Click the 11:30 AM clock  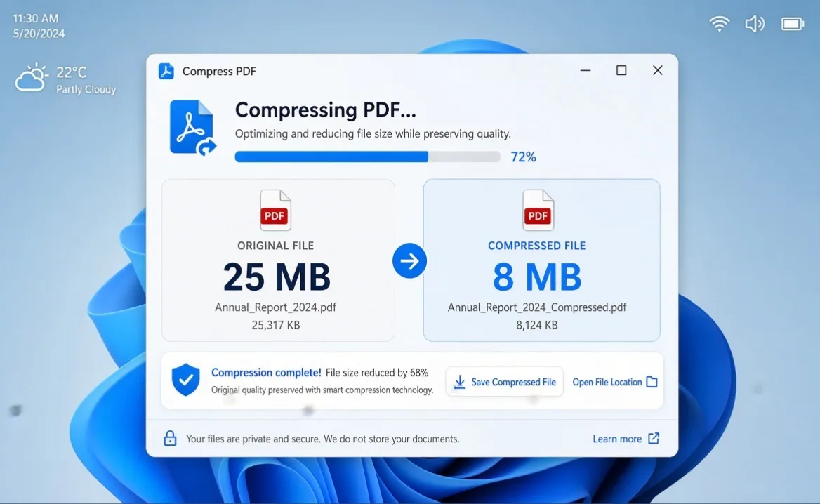pos(36,18)
